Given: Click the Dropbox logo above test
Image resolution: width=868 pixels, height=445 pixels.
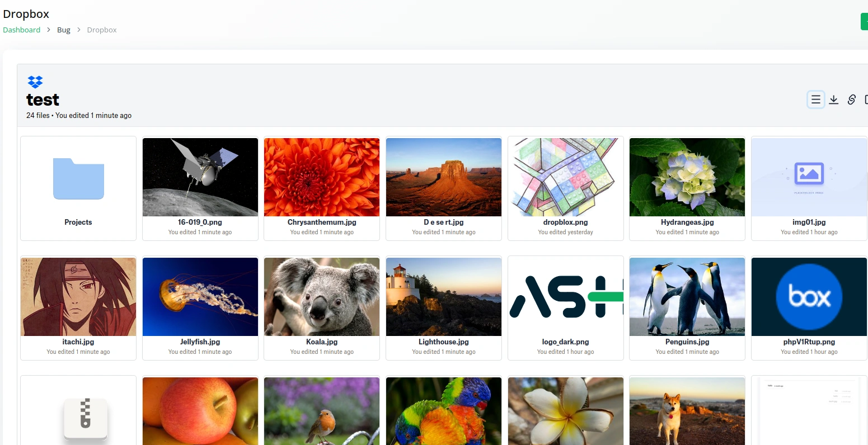Looking at the screenshot, I should 35,82.
